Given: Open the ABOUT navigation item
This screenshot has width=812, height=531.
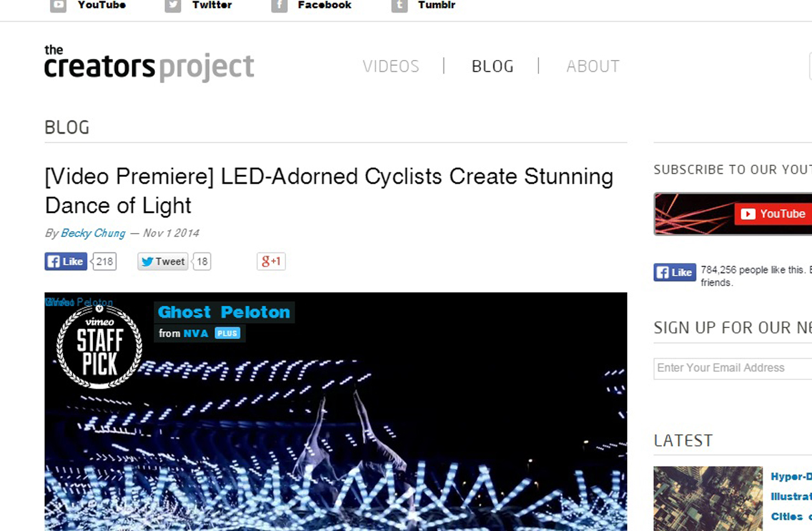Looking at the screenshot, I should pyautogui.click(x=593, y=66).
